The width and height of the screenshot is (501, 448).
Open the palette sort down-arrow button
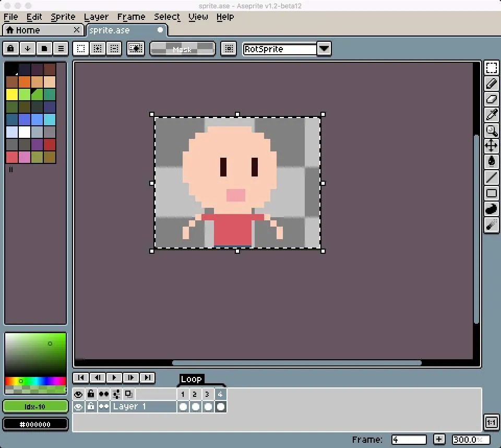[28, 49]
